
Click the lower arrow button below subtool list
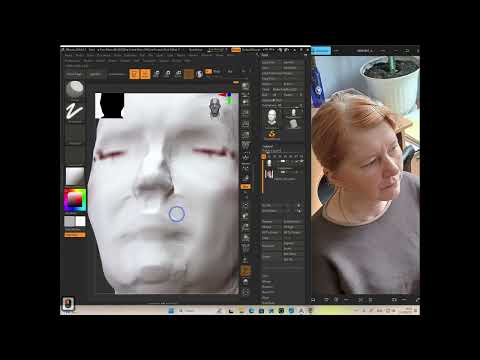298,211
